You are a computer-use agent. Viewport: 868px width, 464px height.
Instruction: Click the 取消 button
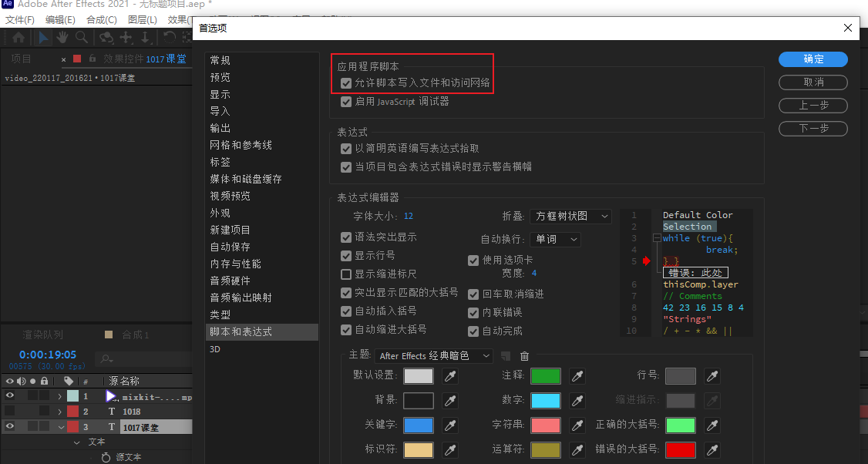tap(813, 82)
